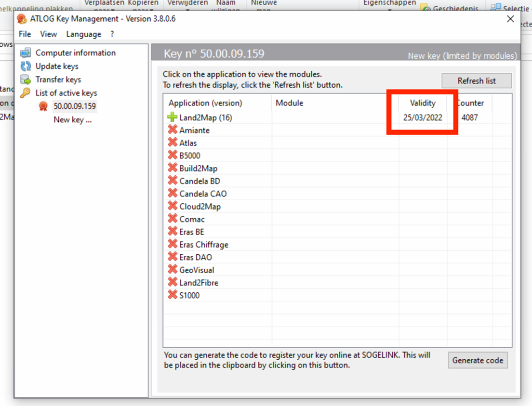Click Eigenschappen in the background Explorer ribbon
Image resolution: width=532 pixels, height=406 pixels.
tap(389, 3)
